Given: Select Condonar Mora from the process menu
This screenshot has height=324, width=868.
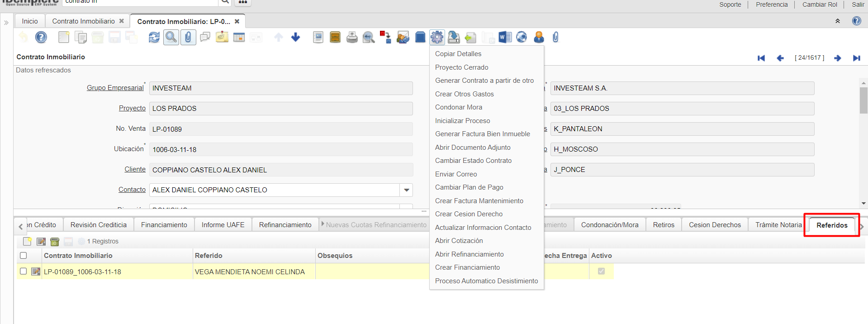Looking at the screenshot, I should [458, 107].
